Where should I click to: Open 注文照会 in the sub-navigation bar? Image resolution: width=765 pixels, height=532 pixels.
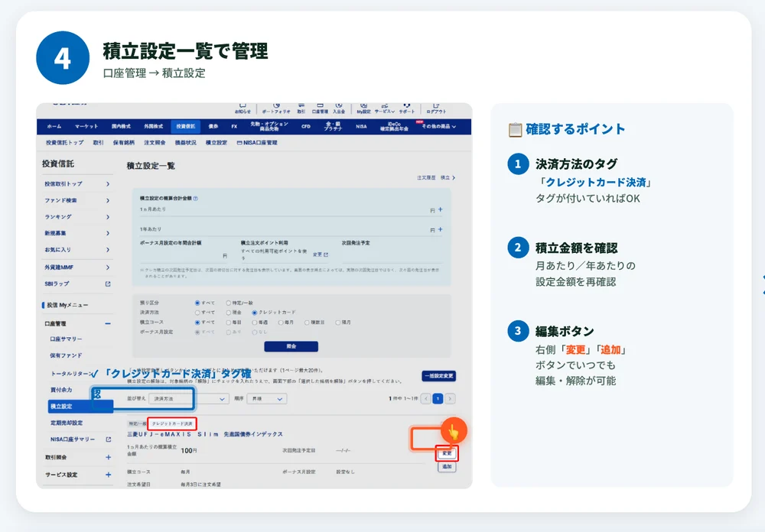point(155,143)
